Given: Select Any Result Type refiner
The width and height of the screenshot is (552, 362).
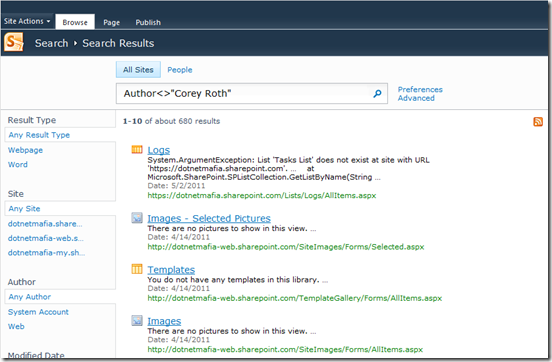Looking at the screenshot, I should [x=39, y=135].
